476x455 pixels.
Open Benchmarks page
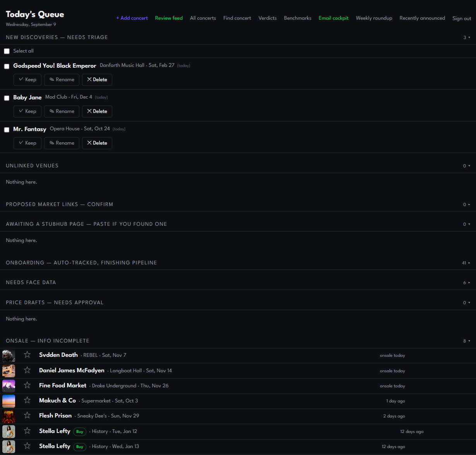[298, 18]
